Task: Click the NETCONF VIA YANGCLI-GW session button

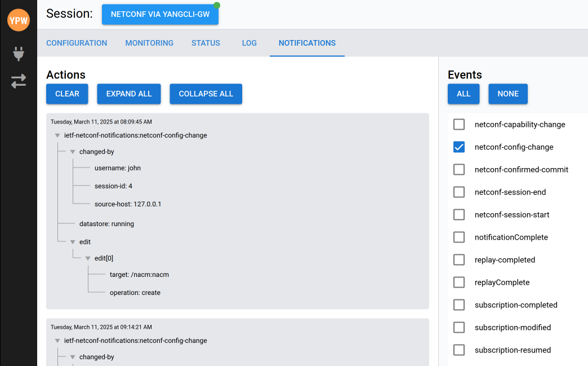Action: point(160,15)
